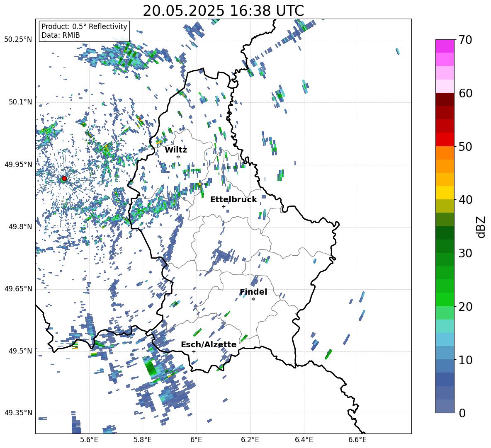
Task: Click the colorbar tick label 0
Action: 462,413
